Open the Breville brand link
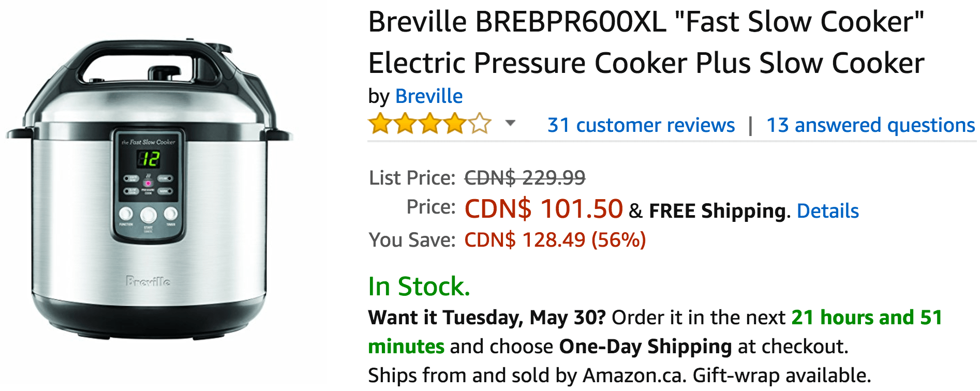Screen dimensions: 980x391 click(x=428, y=96)
